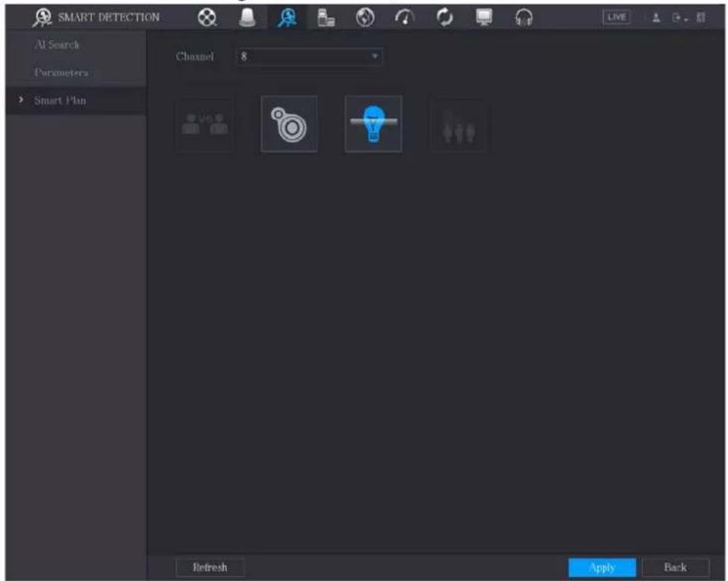Viewport: 728px width, 581px height.
Task: Open the gauge maintenance icon
Action: (405, 18)
